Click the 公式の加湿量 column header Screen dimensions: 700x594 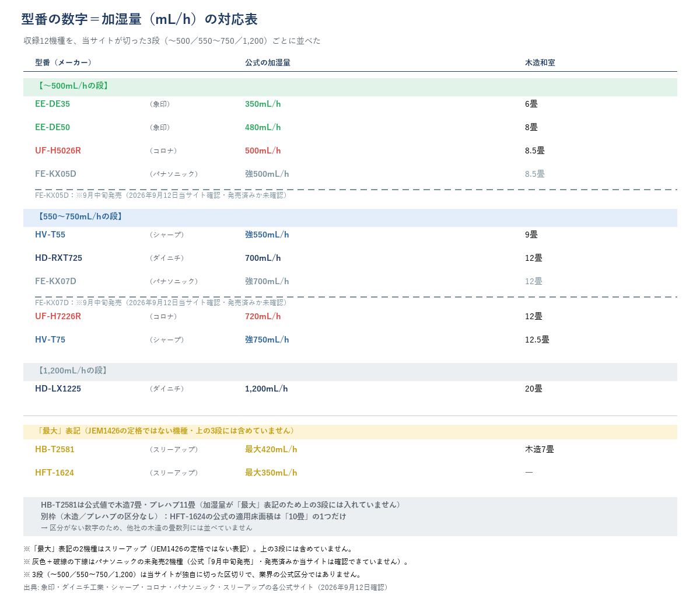(268, 62)
